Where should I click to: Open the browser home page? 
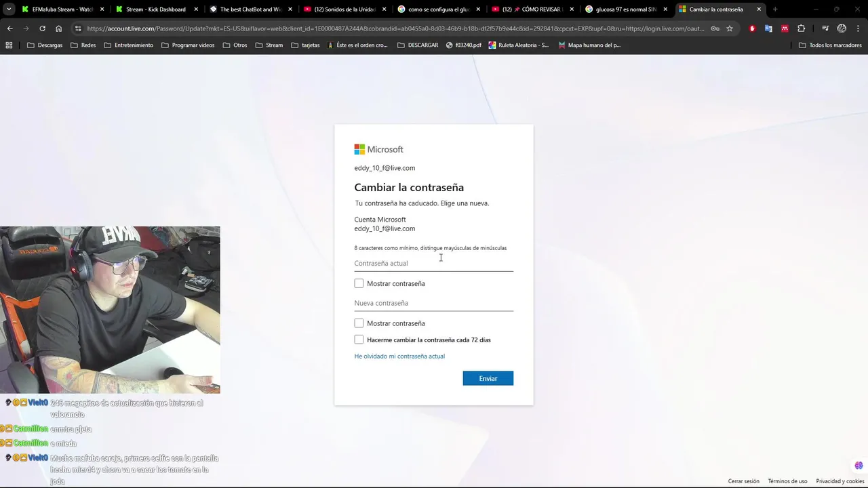pos(58,28)
